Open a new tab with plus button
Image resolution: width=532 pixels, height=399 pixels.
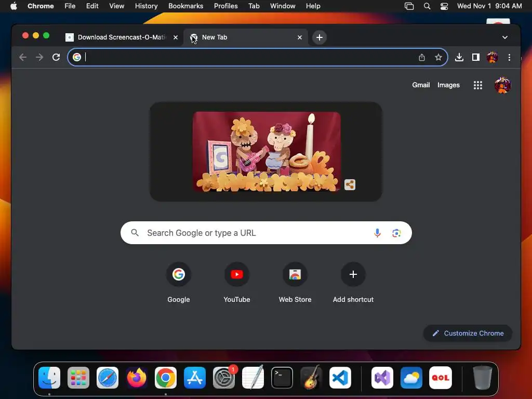pyautogui.click(x=320, y=37)
